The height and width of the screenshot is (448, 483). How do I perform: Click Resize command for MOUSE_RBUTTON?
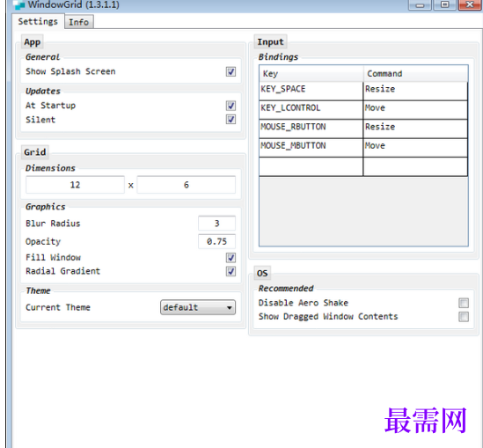(415, 129)
